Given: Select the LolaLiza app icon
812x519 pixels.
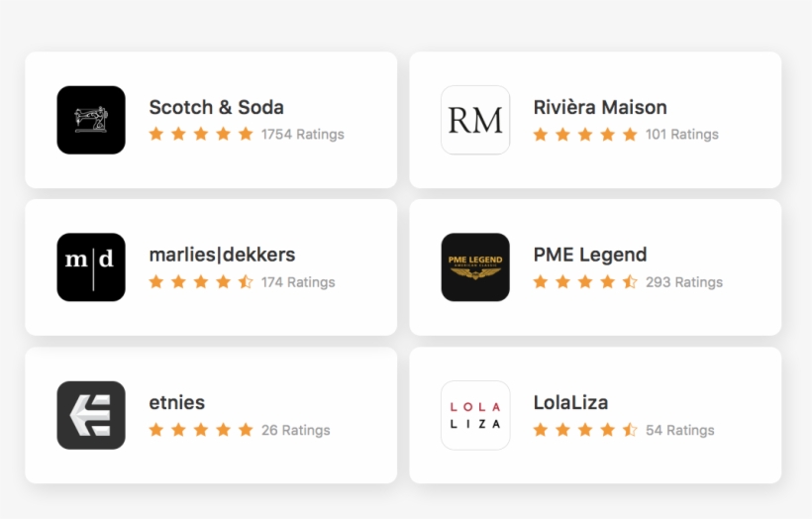Looking at the screenshot, I should 475,415.
